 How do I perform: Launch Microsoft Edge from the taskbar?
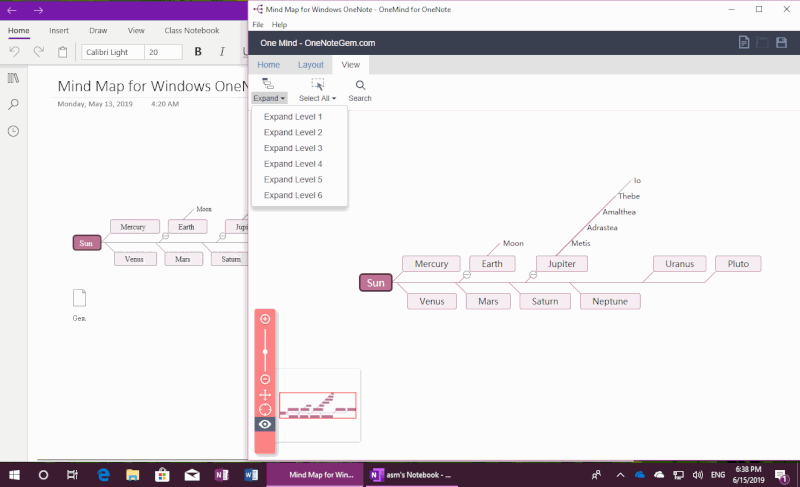(x=104, y=475)
